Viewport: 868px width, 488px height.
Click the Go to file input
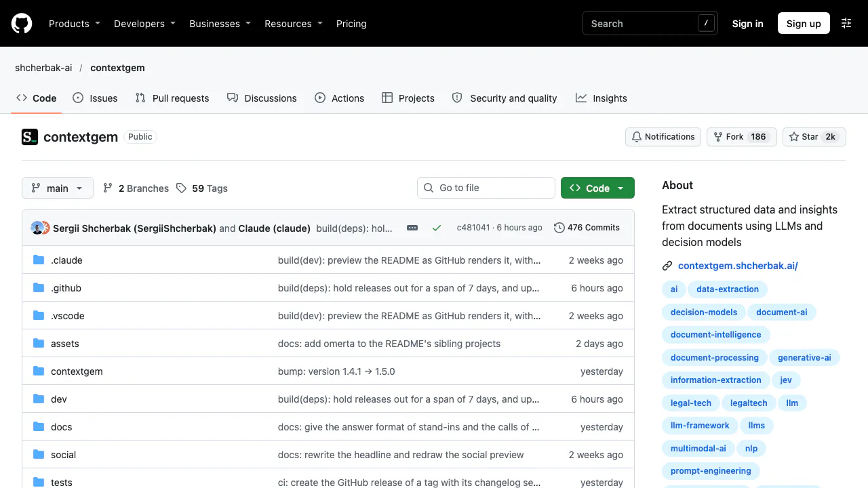pyautogui.click(x=486, y=188)
